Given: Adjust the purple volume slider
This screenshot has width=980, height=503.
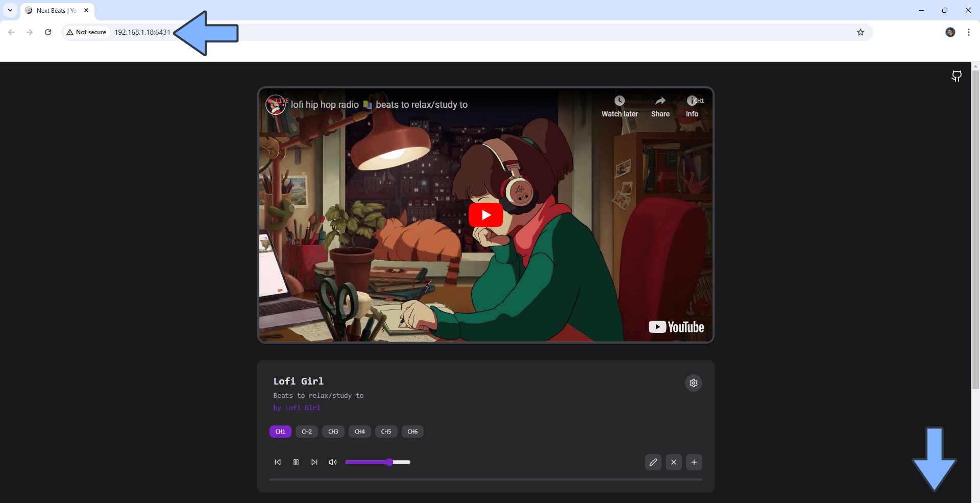Looking at the screenshot, I should tap(378, 462).
